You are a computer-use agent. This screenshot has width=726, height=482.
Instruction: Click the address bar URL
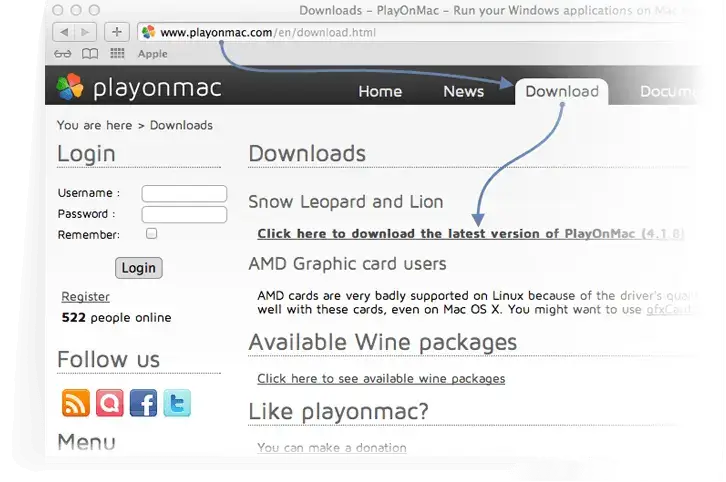tap(268, 32)
